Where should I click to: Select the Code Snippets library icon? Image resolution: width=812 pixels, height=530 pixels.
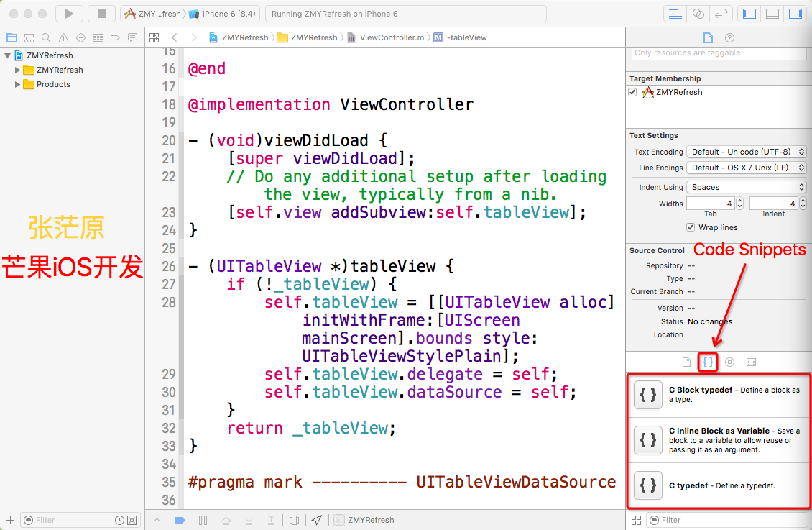[709, 362]
